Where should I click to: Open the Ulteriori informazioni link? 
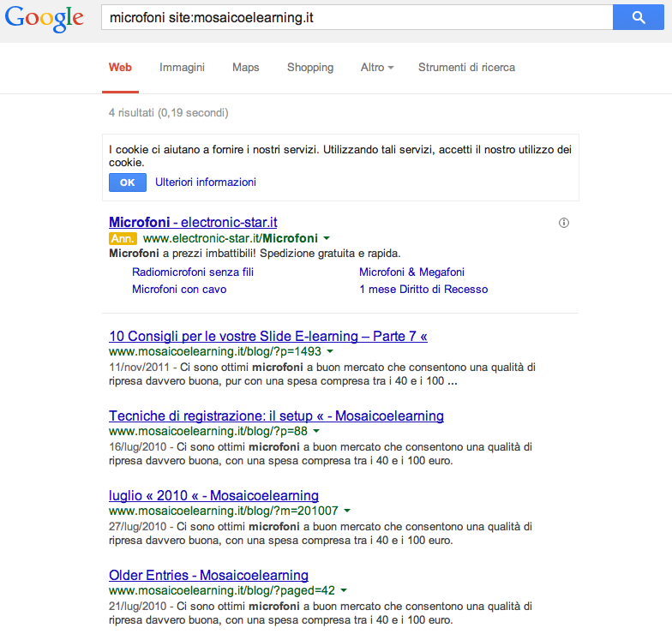[x=206, y=182]
